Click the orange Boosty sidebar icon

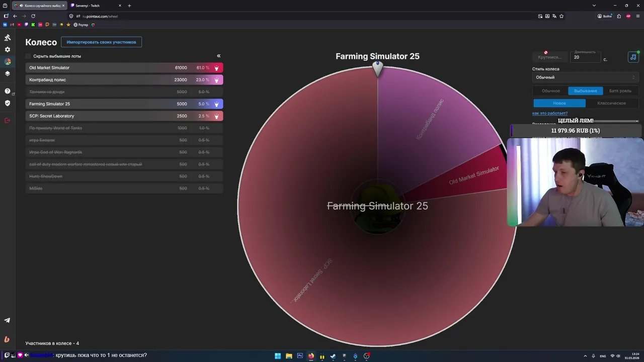point(7,339)
